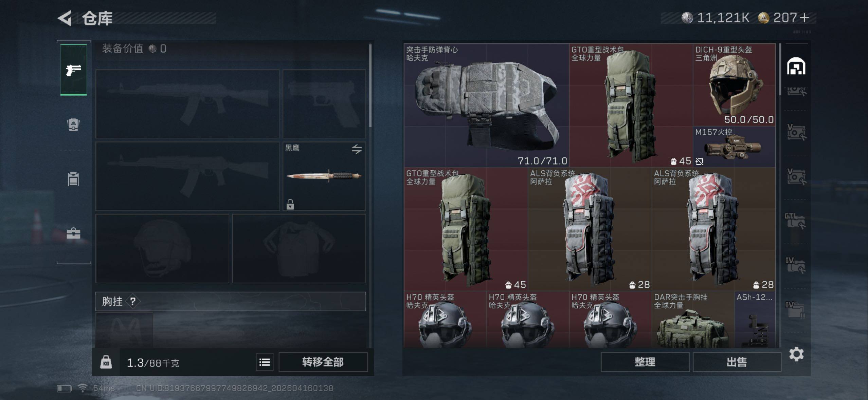
Task: Select the pistol weapons tab icon
Action: tap(73, 70)
